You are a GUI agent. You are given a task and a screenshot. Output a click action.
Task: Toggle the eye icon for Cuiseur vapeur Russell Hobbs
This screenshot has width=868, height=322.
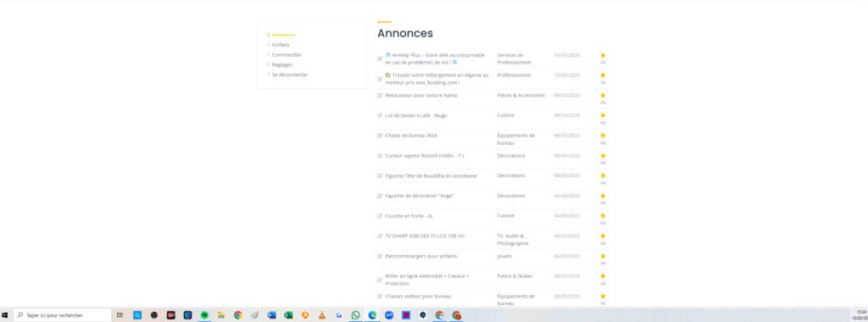[603, 163]
